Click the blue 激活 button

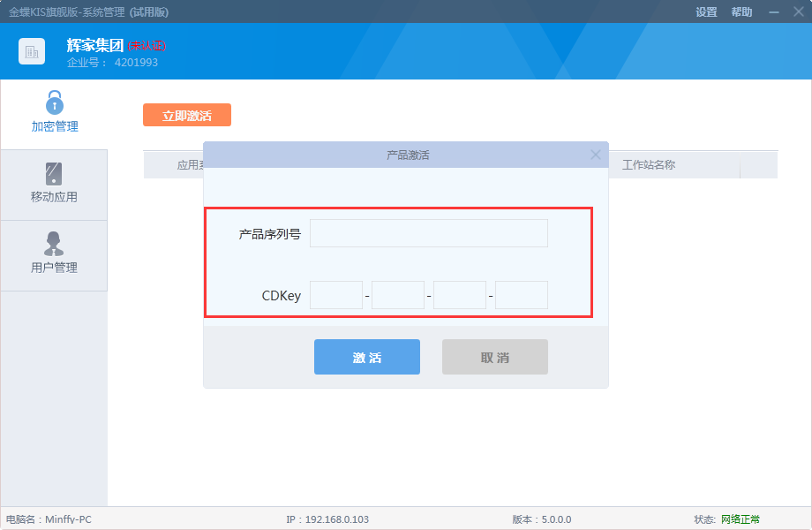[366, 357]
